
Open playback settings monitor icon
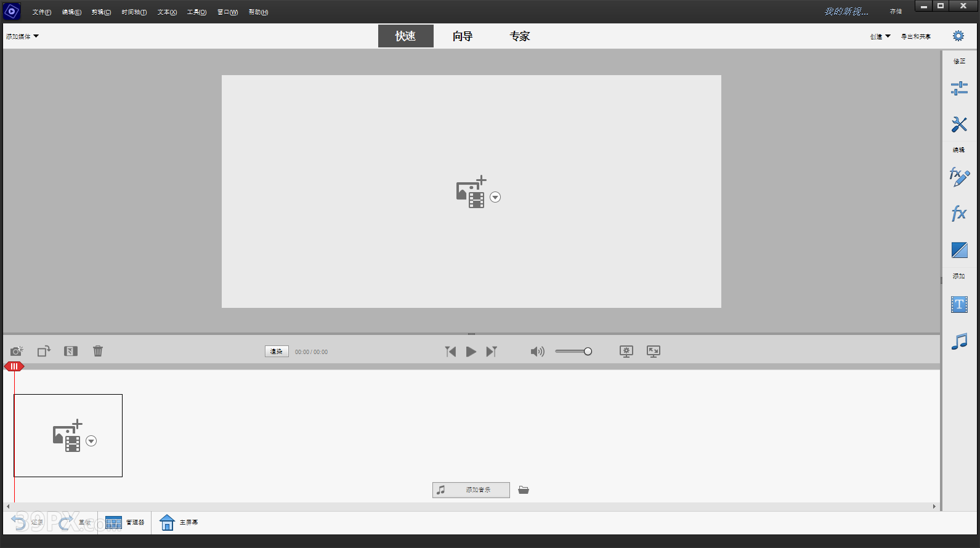(626, 351)
